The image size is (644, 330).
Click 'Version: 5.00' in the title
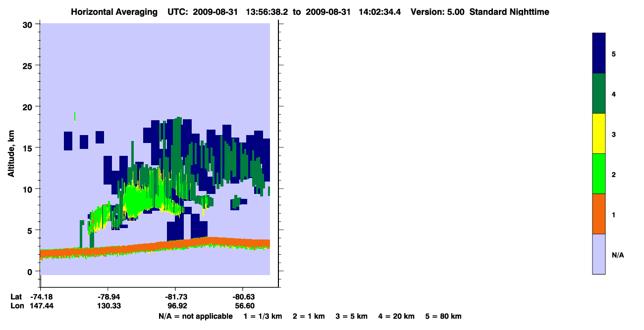[x=437, y=12]
